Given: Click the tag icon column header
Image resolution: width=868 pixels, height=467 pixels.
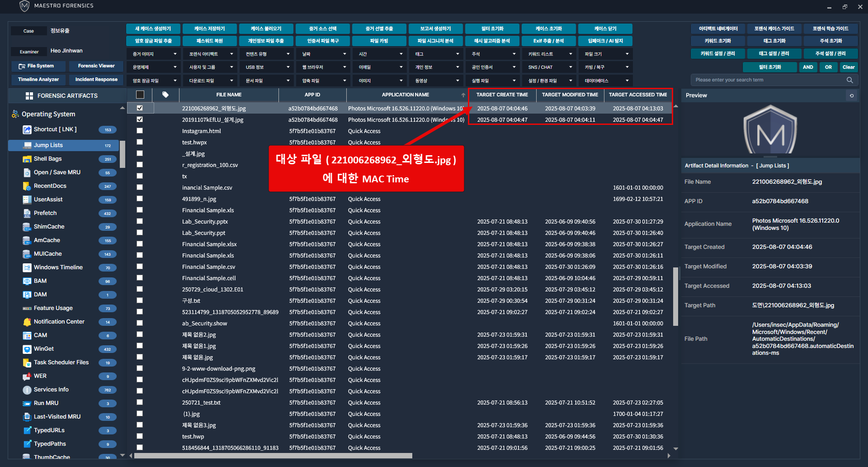Looking at the screenshot, I should pos(165,95).
